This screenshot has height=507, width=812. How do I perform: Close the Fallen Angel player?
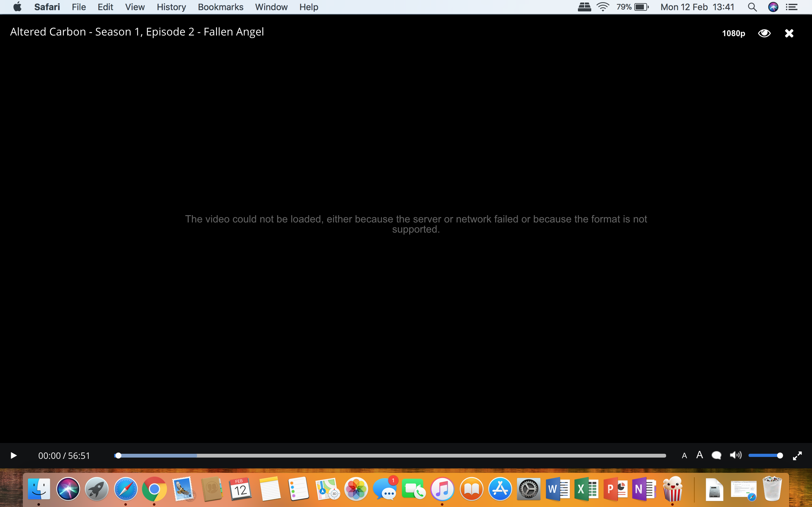789,33
